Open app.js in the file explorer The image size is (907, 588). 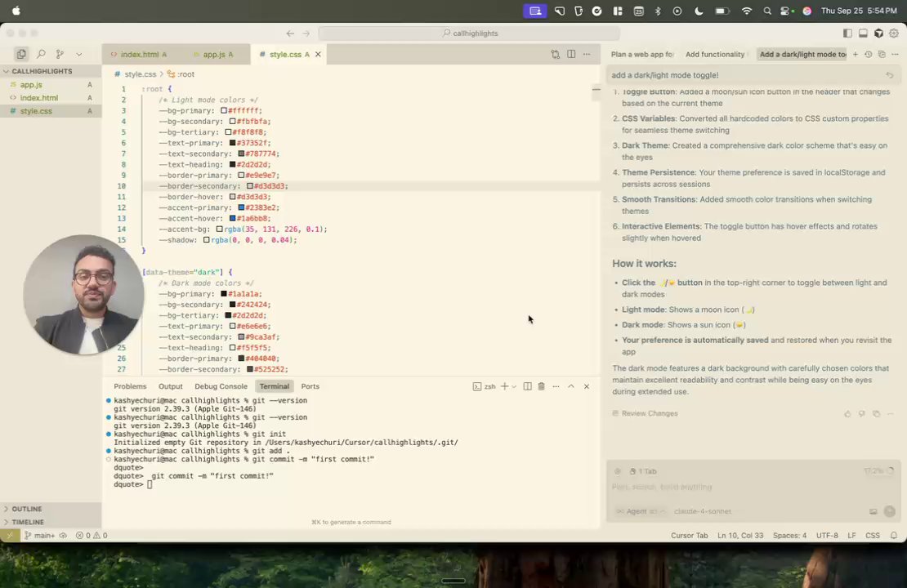tap(51, 84)
